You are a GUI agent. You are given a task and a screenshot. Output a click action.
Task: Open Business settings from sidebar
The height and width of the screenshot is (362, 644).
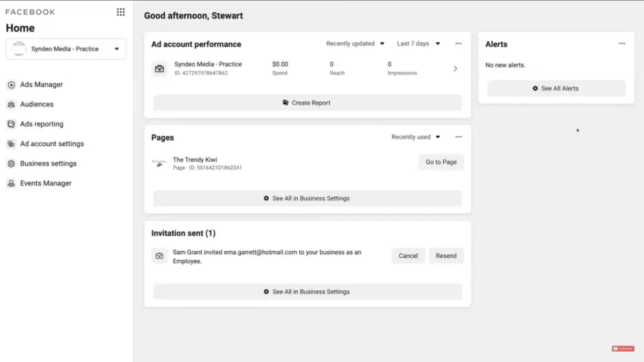48,163
